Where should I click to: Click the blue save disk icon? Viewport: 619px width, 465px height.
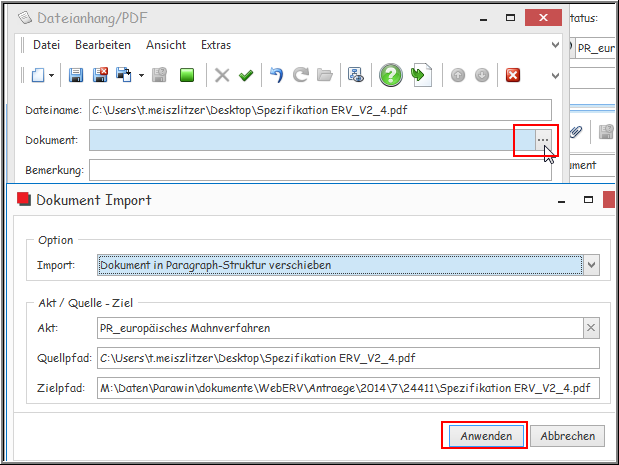coord(76,75)
